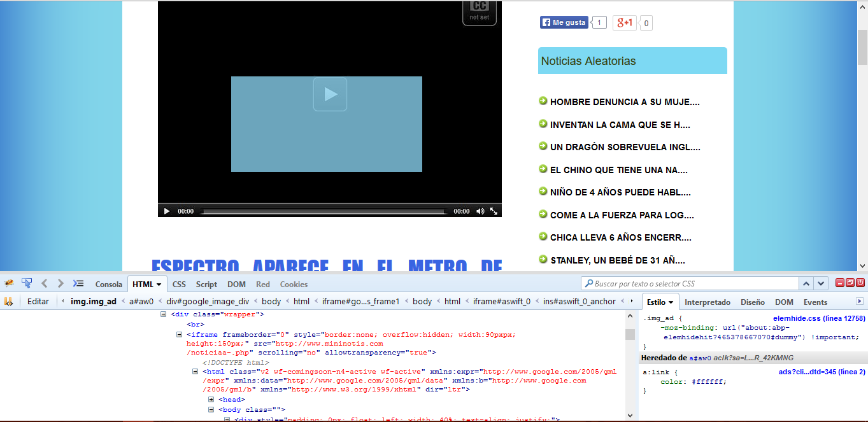Collapse the body class node

pos(211,410)
